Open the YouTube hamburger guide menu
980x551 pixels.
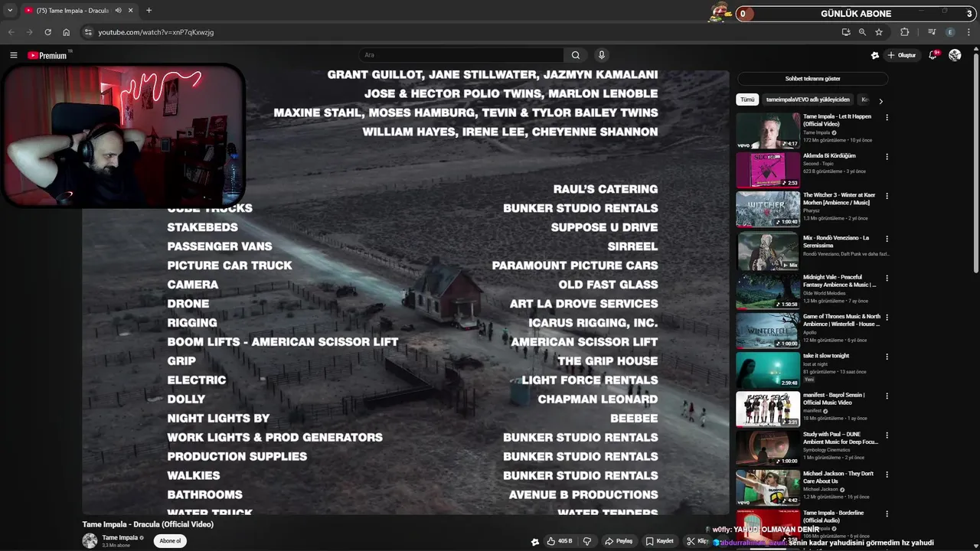(13, 55)
